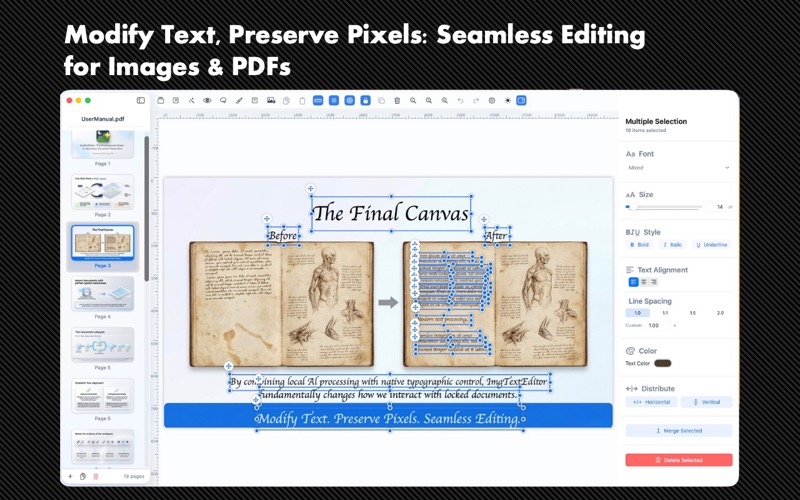
Task: Apply Bold style
Action: pyautogui.click(x=640, y=245)
